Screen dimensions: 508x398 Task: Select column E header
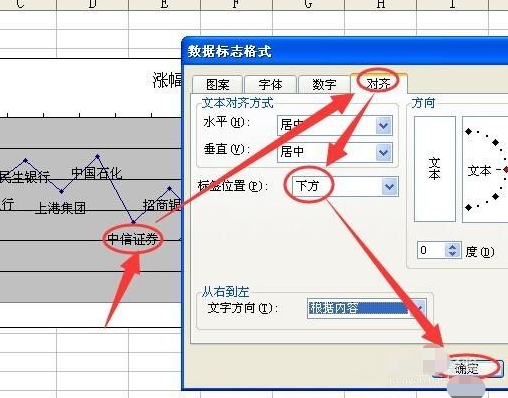click(x=164, y=4)
